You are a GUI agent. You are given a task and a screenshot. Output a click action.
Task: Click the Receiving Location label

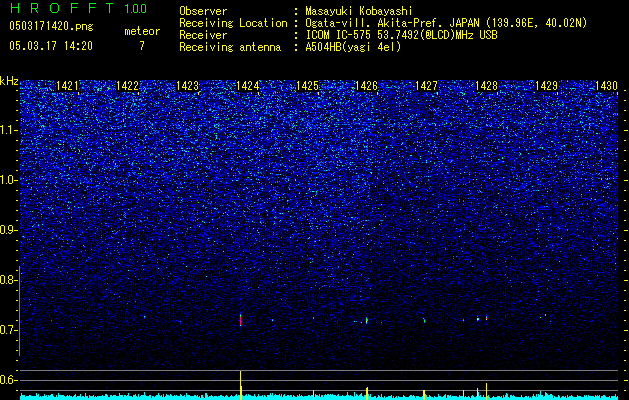point(233,23)
